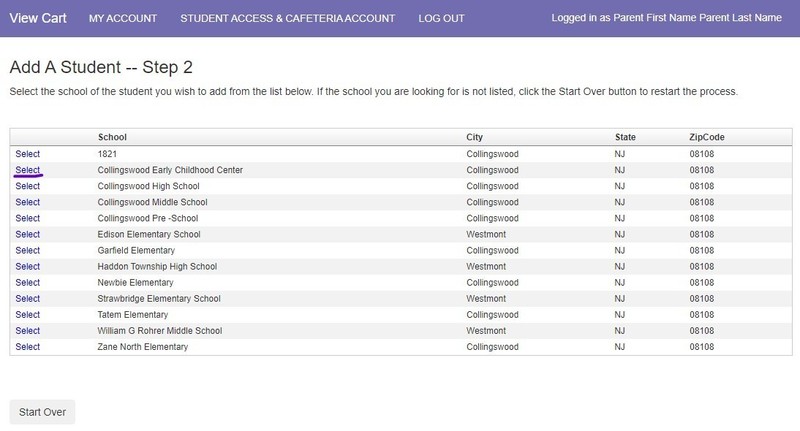Click the ZipCode column header
The height and width of the screenshot is (431, 800).
707,137
